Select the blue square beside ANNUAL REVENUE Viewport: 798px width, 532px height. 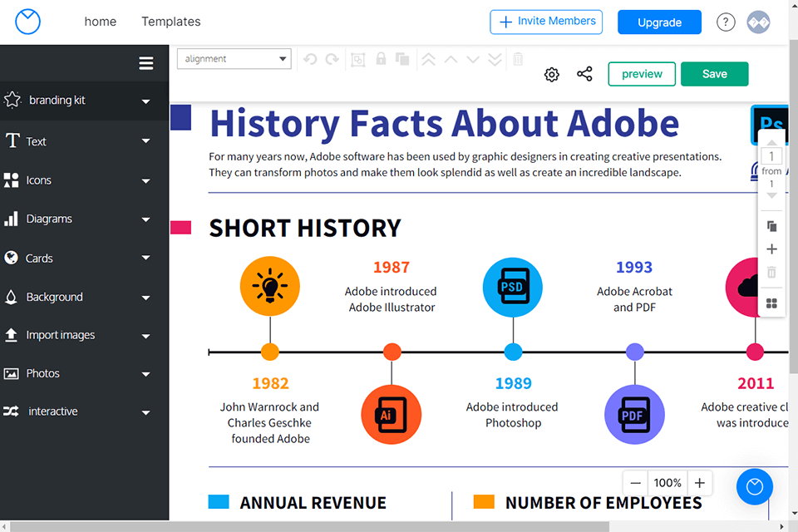(219, 501)
